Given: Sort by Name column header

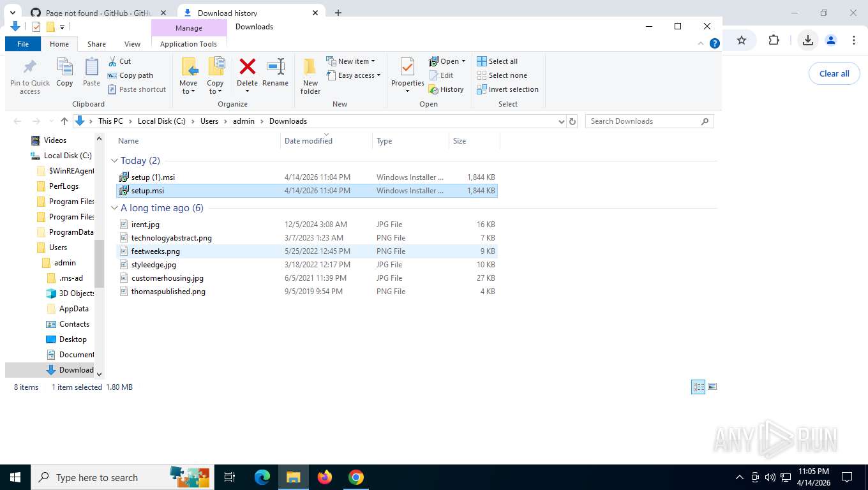Looking at the screenshot, I should point(128,141).
